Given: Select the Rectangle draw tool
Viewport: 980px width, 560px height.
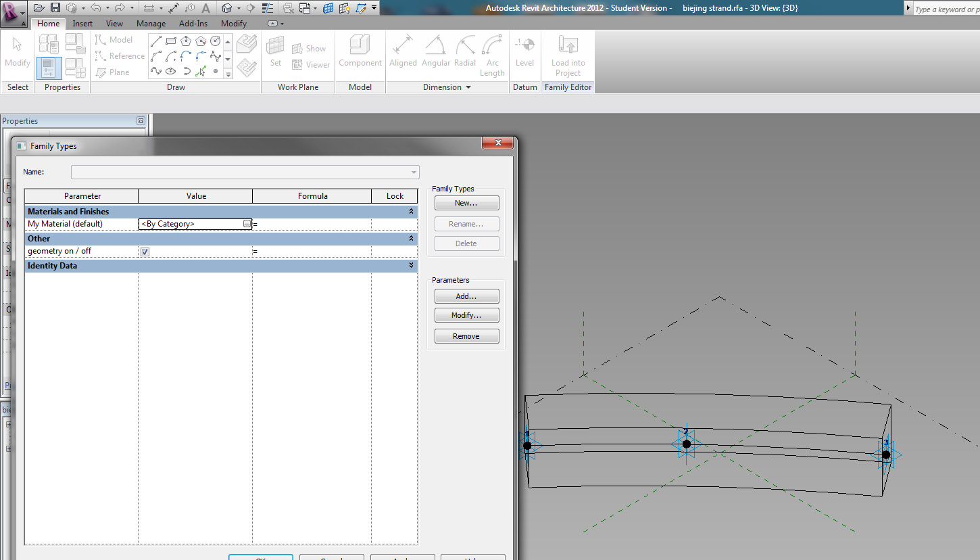Looking at the screenshot, I should click(x=171, y=41).
